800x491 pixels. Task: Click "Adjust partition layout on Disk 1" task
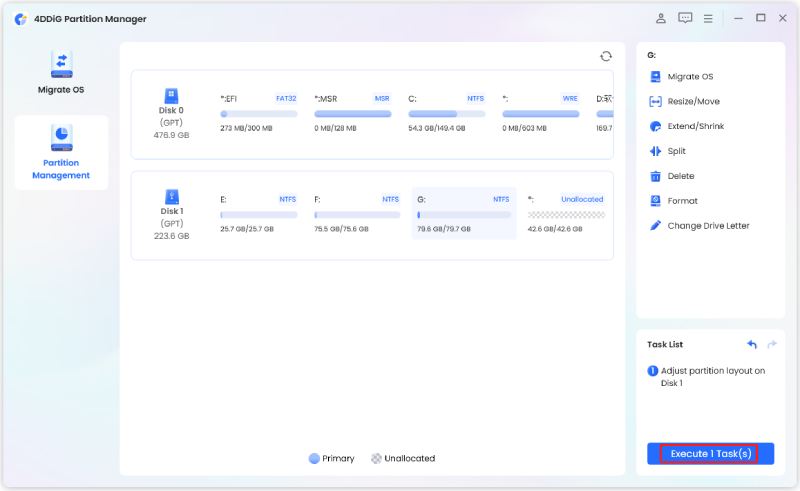[x=713, y=377]
